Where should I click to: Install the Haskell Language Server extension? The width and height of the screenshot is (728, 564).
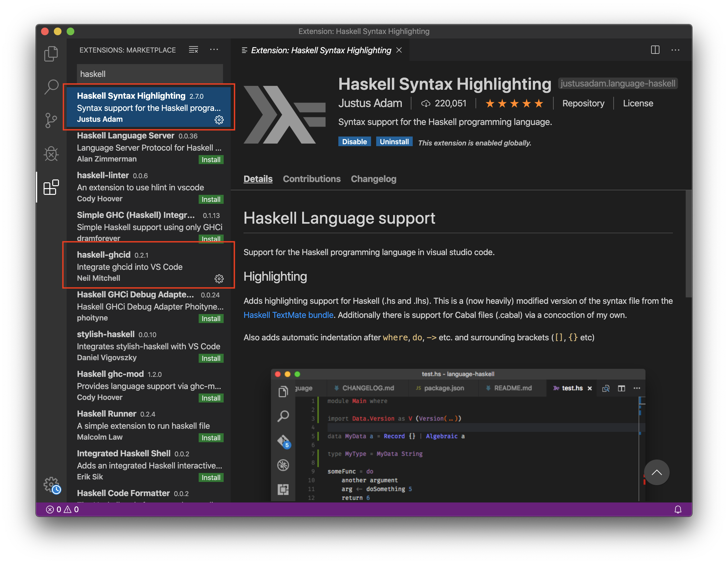pos(211,160)
